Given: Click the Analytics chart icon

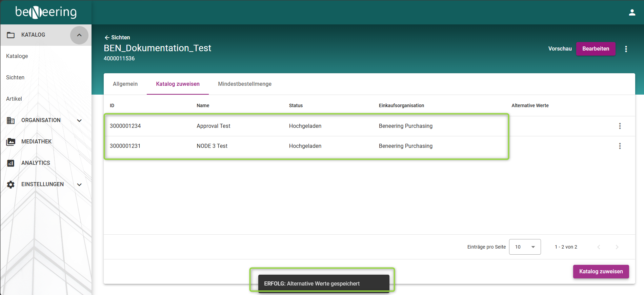Looking at the screenshot, I should point(11,163).
